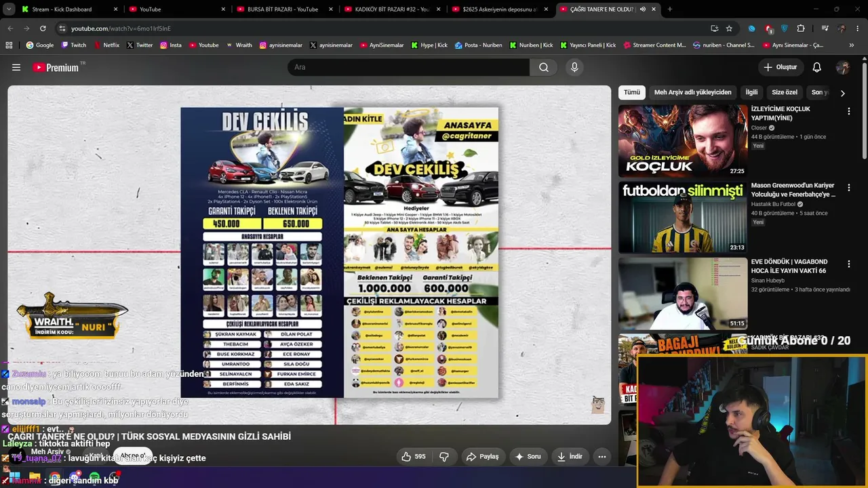The width and height of the screenshot is (868, 488).
Task: Open options menu for İZLEYİCİME KOÇLUK video
Action: pos(848,111)
